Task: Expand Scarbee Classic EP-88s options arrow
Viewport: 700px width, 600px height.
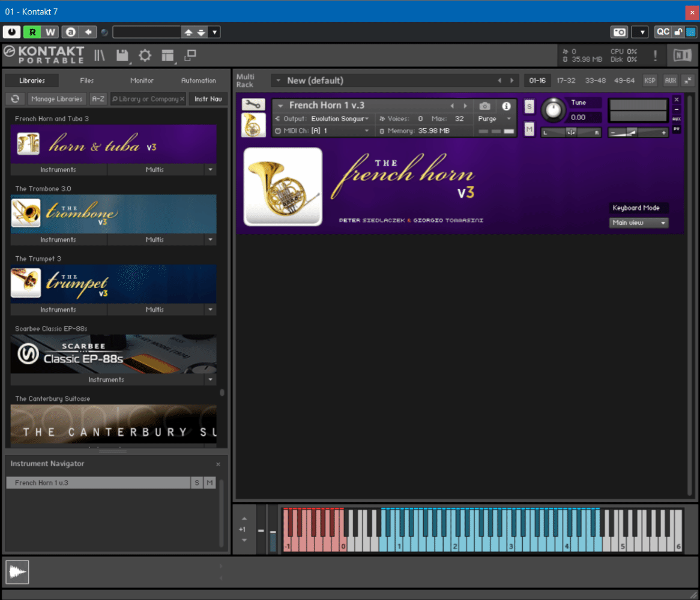Action: click(210, 380)
